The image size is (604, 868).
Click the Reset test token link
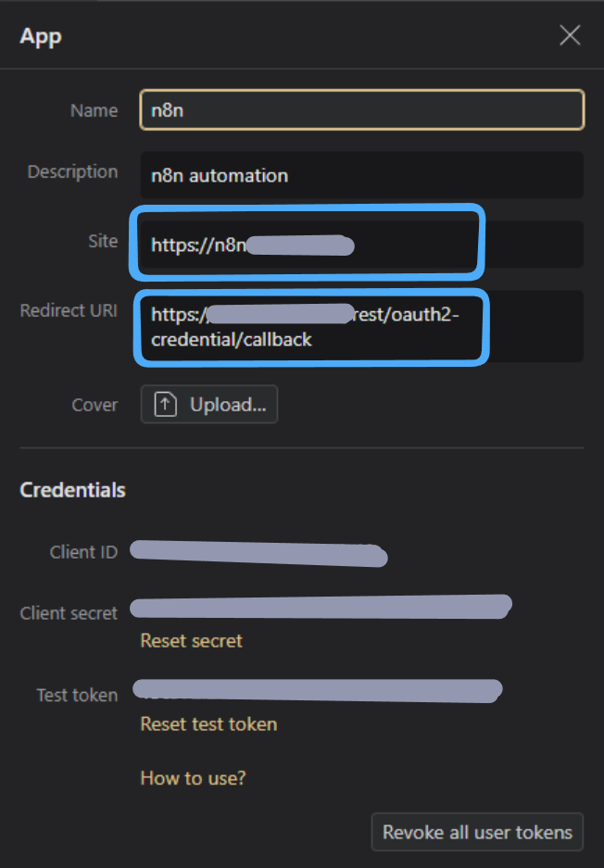(x=208, y=724)
